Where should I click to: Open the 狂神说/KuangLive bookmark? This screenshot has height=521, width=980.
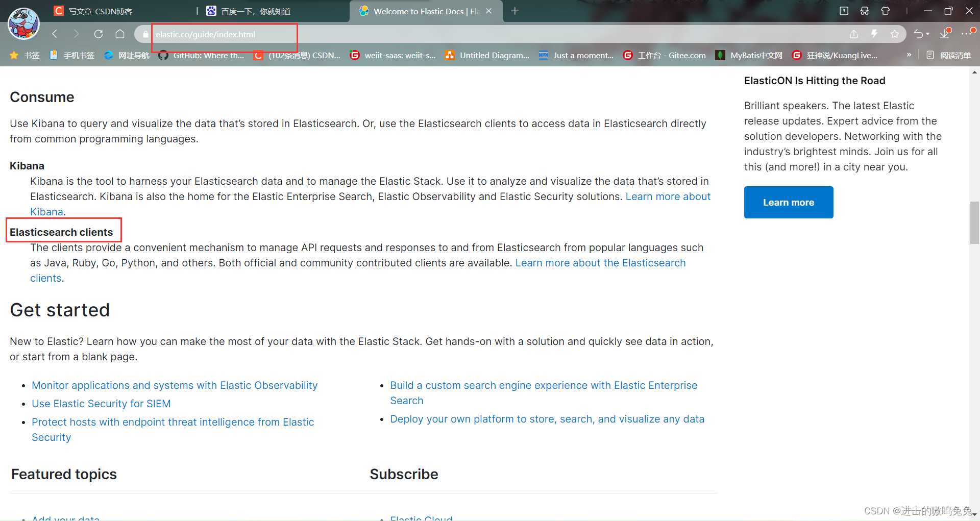click(835, 55)
